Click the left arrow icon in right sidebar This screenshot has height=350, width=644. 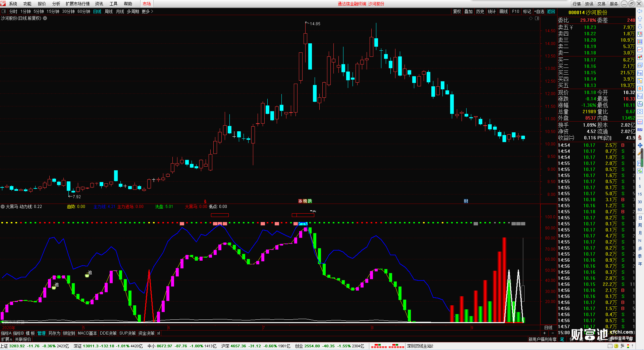tap(640, 11)
